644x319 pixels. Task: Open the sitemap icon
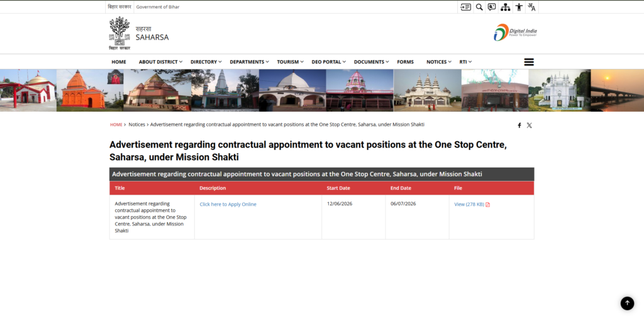tap(505, 7)
